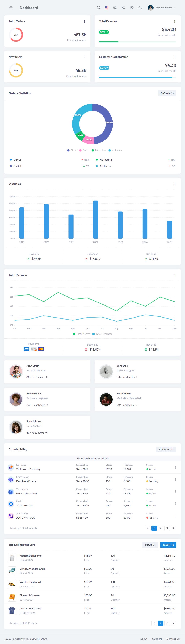Open New Users card options menu
Image resolution: width=185 pixels, height=644 pixels.
[84, 57]
